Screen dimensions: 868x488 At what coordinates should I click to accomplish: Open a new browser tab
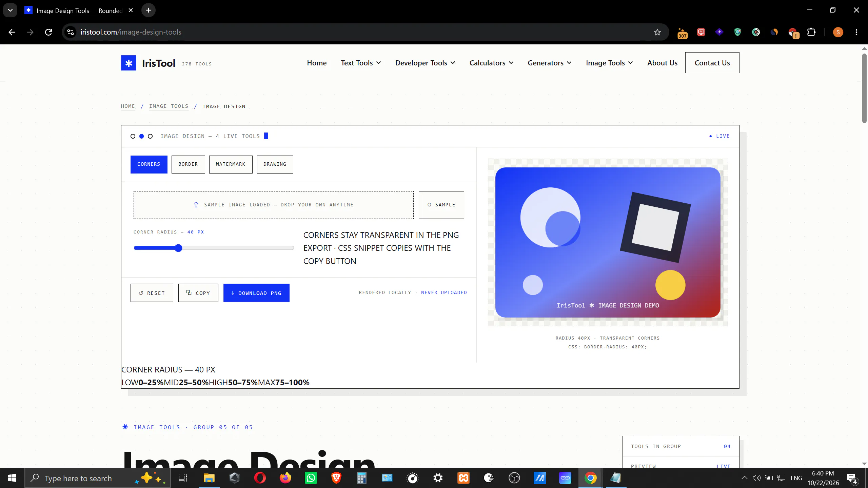(149, 10)
